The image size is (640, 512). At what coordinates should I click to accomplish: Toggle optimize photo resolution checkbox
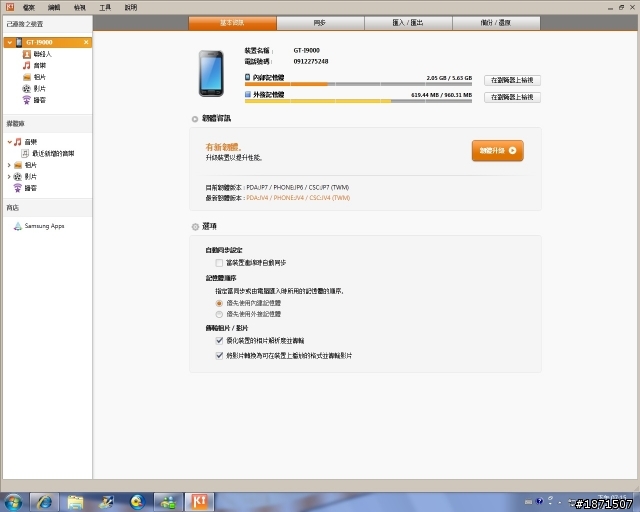pyautogui.click(x=219, y=341)
